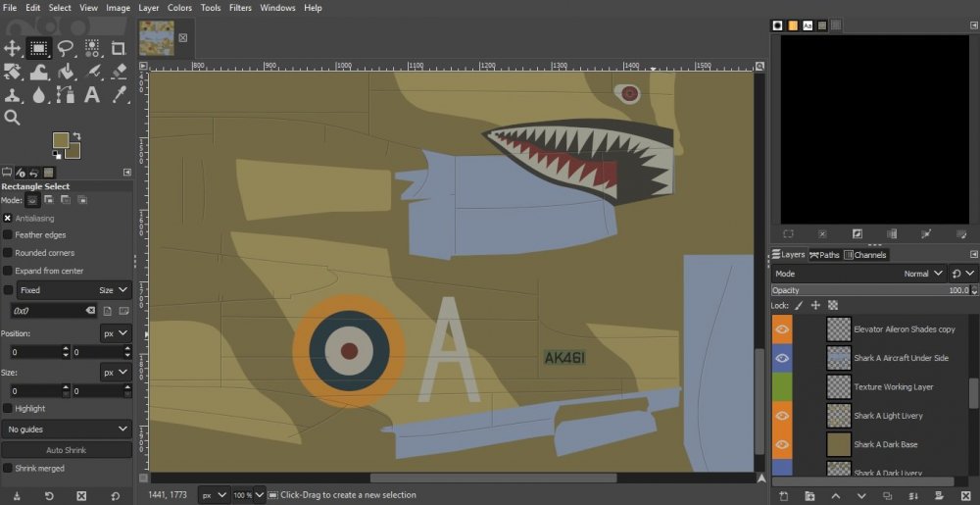980x505 pixels.
Task: Toggle visibility of Elevator Aileron Shades copy
Action: pyautogui.click(x=782, y=329)
